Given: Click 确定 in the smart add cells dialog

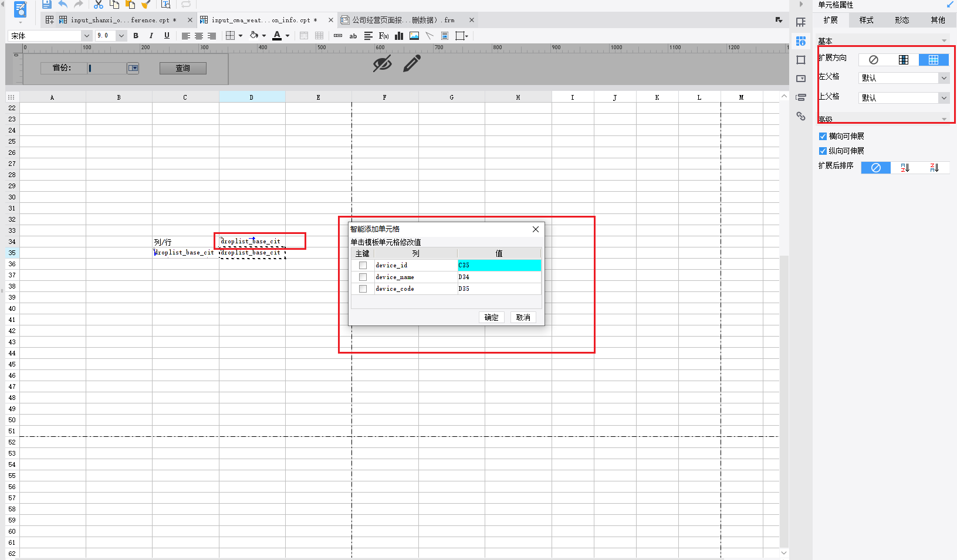Looking at the screenshot, I should click(x=492, y=317).
